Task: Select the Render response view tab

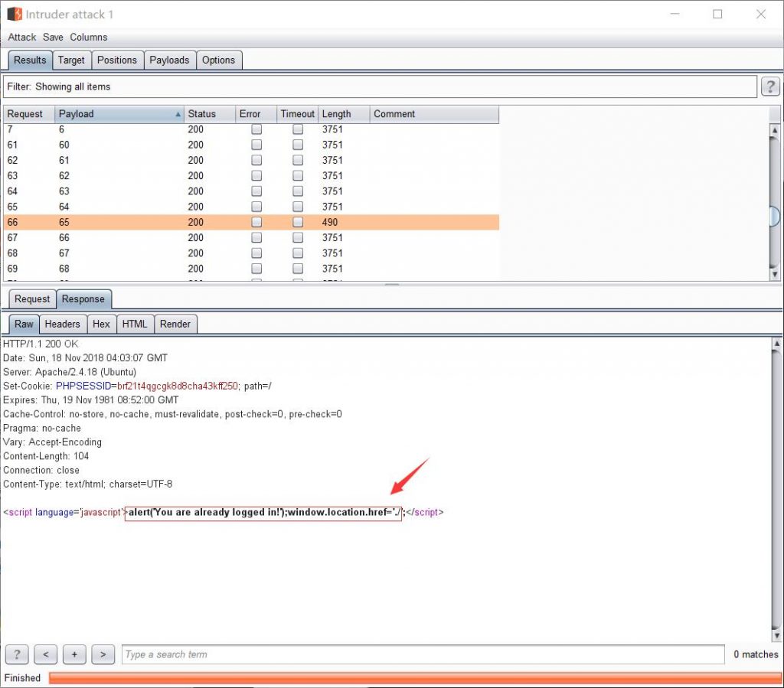Action: coord(175,324)
